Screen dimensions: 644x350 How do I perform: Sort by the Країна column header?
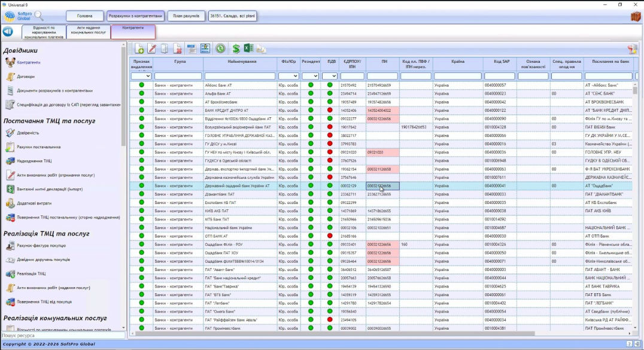457,62
